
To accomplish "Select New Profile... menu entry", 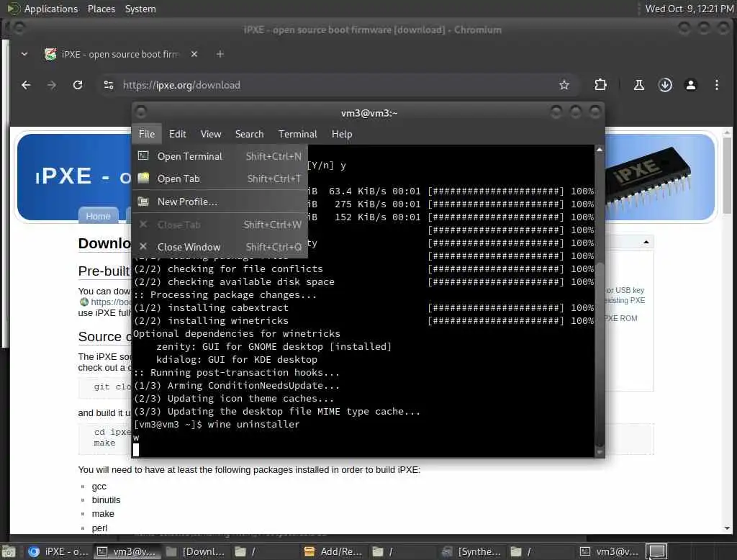I will (220, 202).
